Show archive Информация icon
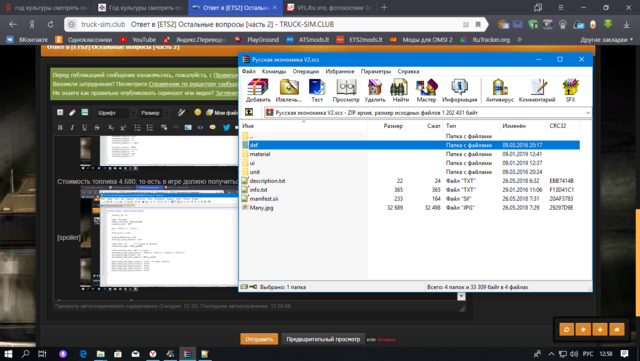Viewport: 640px width, 361px height. coord(459,90)
